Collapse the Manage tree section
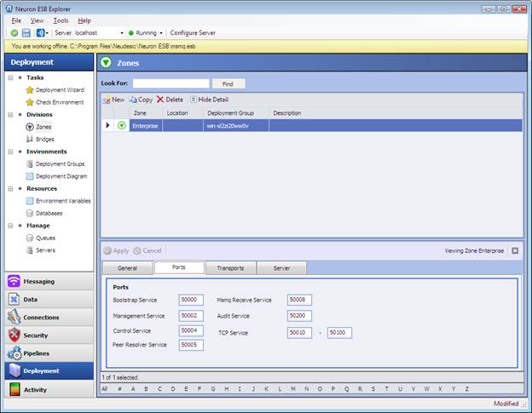The height and width of the screenshot is (413, 532). [x=10, y=226]
